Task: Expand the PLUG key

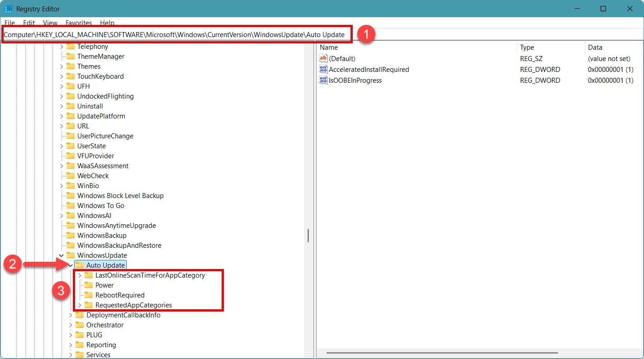Action: coord(71,335)
